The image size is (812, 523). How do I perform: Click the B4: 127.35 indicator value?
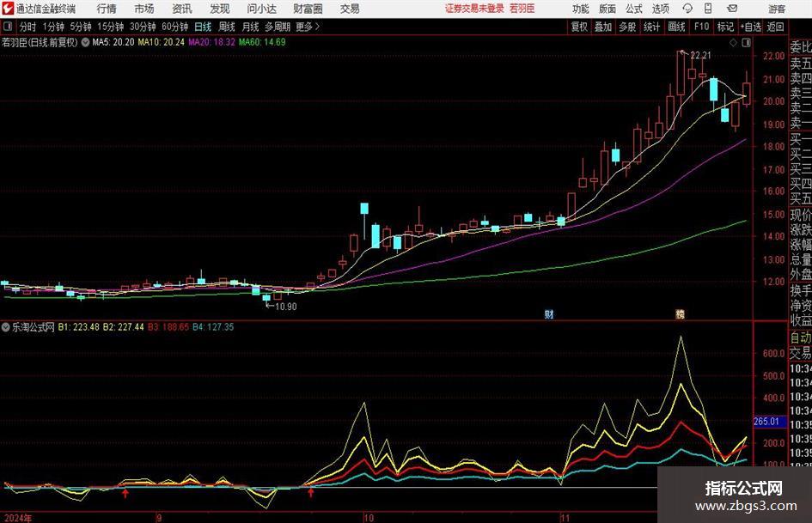[x=213, y=327]
